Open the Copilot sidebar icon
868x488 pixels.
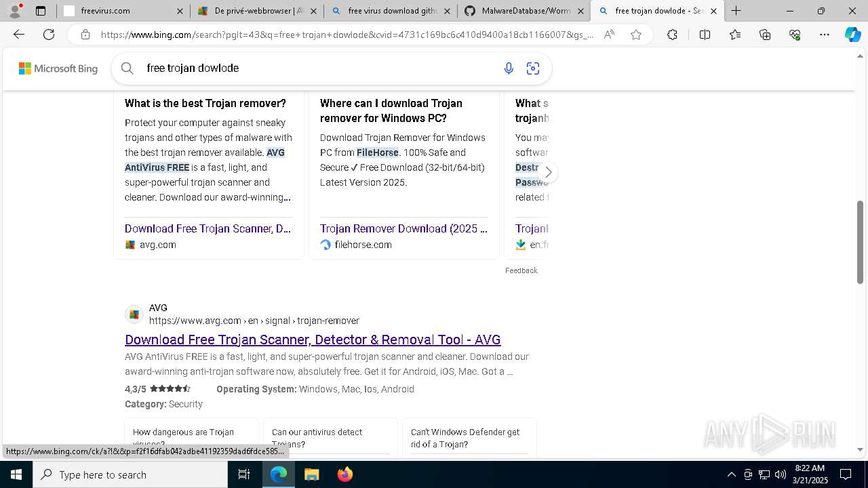click(x=852, y=35)
